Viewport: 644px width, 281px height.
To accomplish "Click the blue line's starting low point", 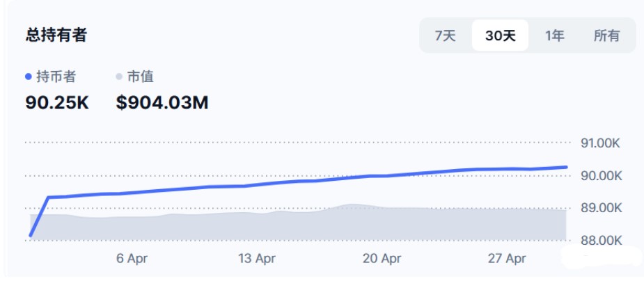I will [x=31, y=236].
